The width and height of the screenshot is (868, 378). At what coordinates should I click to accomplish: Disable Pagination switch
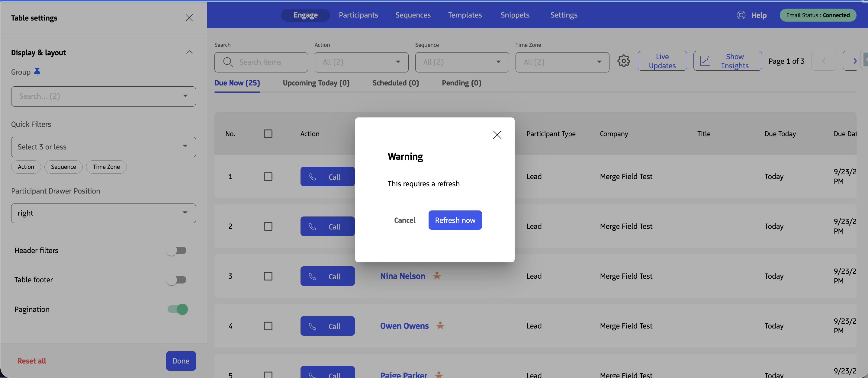(x=178, y=309)
